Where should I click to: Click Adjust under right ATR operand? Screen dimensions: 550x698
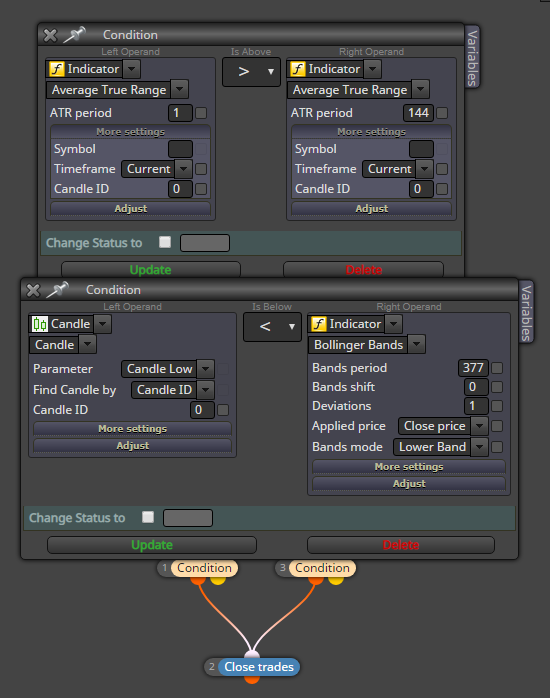[372, 209]
